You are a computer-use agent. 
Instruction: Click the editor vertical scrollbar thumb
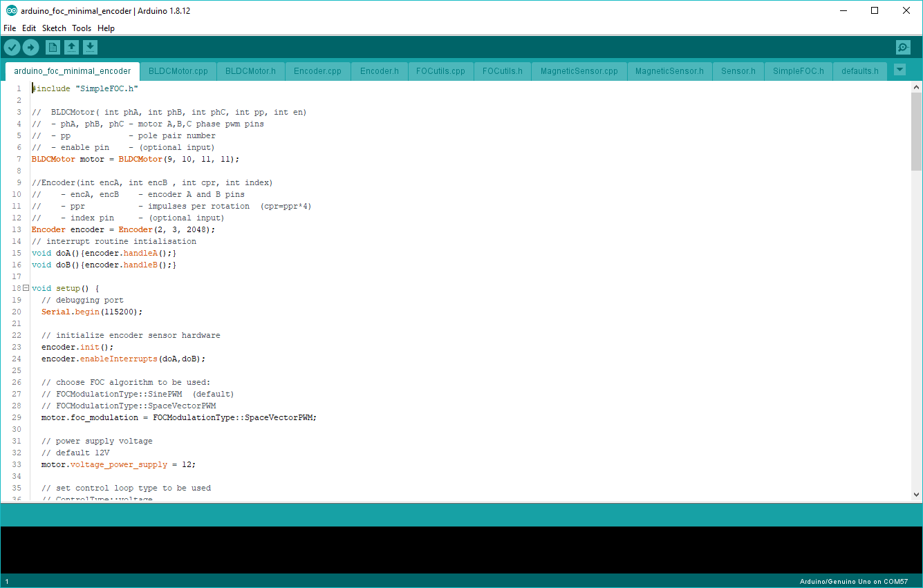916,131
